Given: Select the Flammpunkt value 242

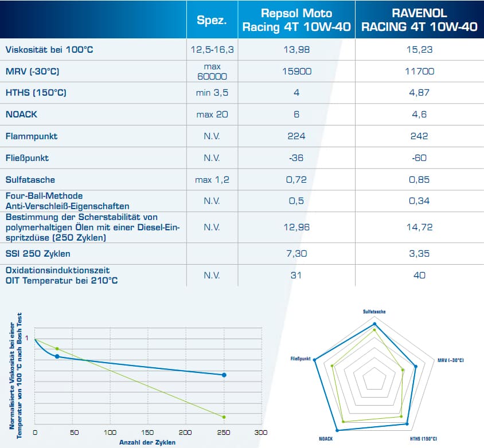Looking at the screenshot, I should [419, 136].
